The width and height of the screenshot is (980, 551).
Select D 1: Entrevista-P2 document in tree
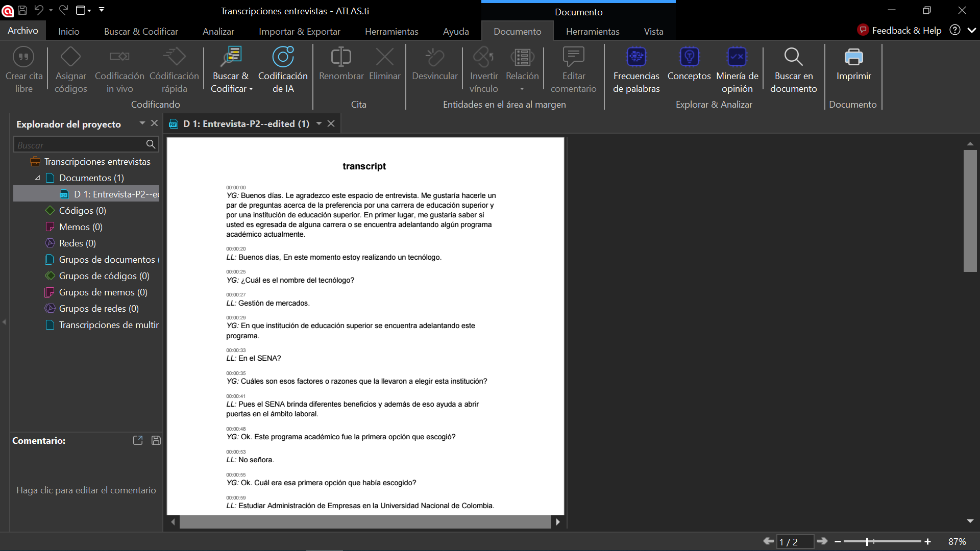[x=86, y=194]
